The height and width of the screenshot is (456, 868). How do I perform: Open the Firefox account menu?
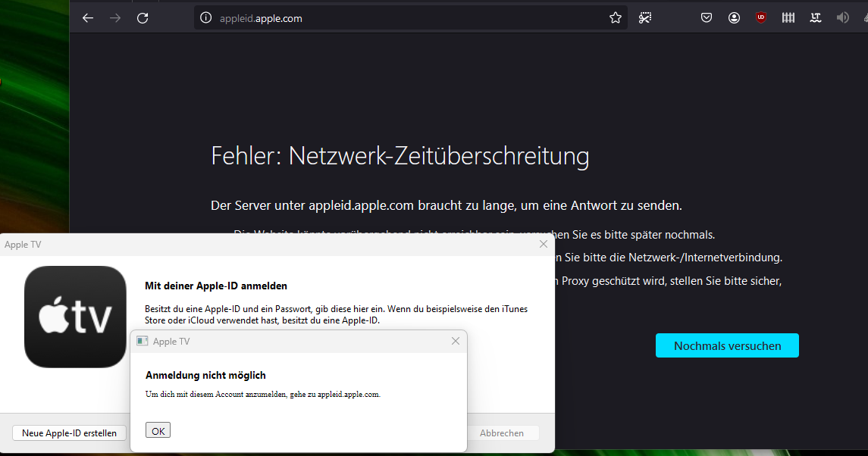click(x=734, y=17)
